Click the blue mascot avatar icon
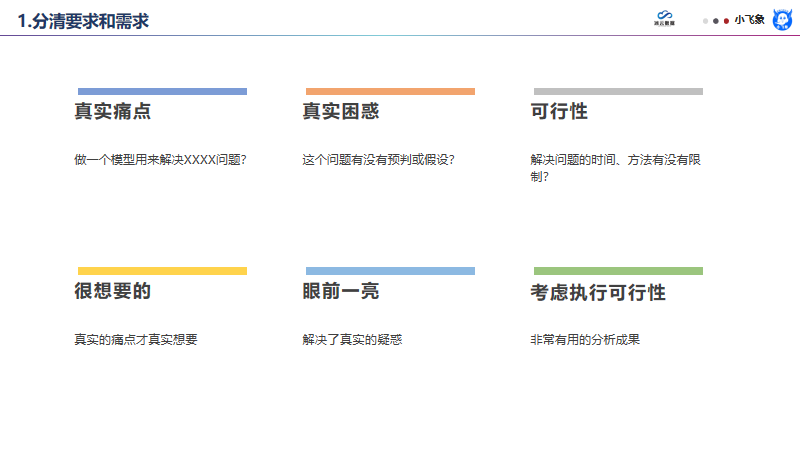Screen dimensions: 800x450 (x=782, y=20)
